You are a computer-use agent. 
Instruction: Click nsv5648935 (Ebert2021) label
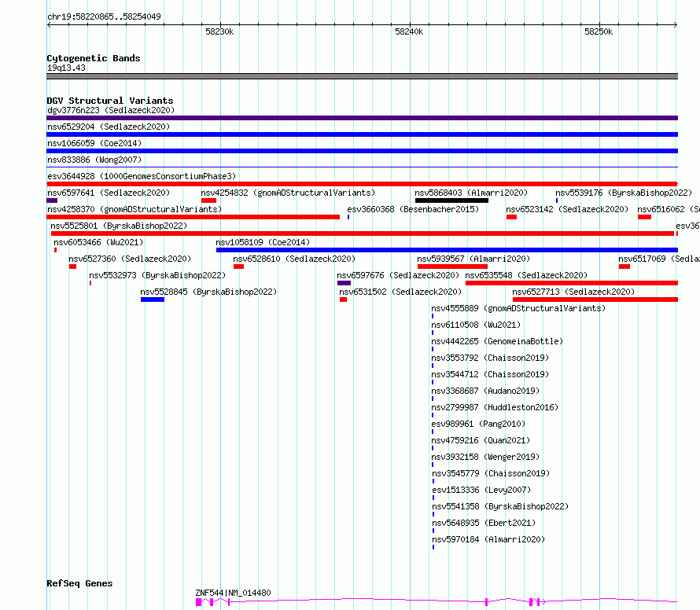point(484,523)
